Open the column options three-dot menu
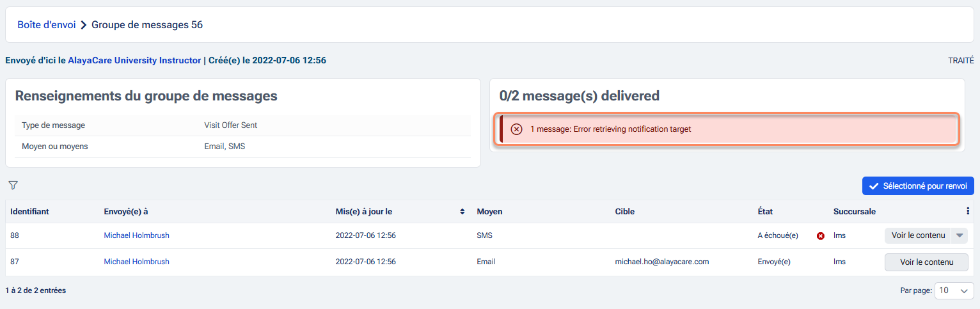 [x=968, y=211]
